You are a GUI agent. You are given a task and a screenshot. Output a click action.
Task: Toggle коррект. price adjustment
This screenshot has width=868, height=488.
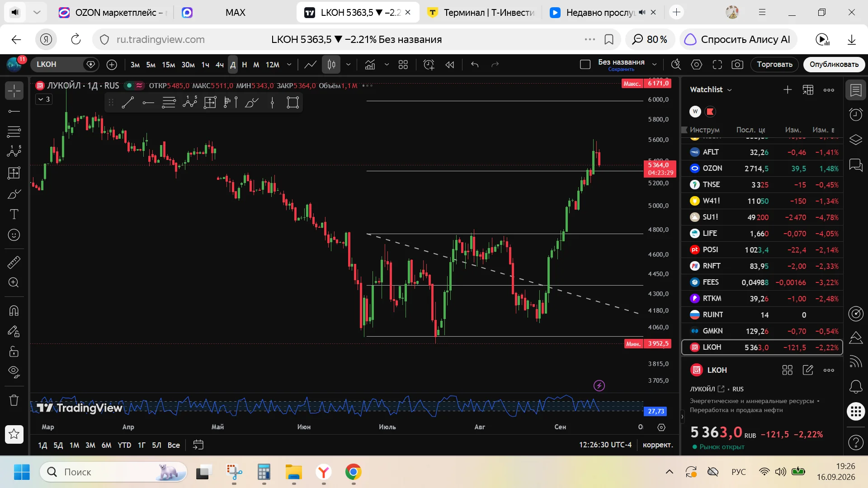[658, 445]
